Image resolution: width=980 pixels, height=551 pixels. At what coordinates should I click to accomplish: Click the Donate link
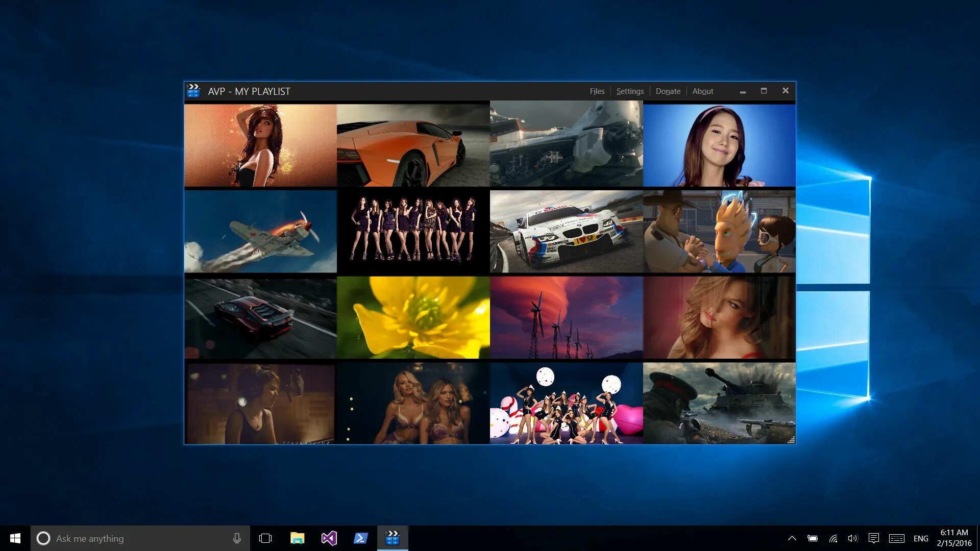tap(668, 91)
